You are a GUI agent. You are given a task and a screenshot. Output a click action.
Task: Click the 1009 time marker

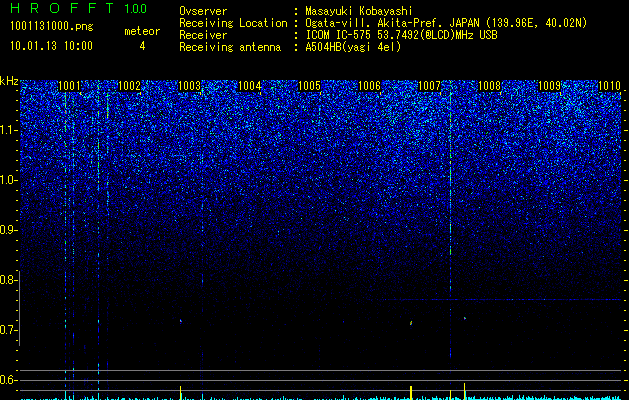[x=549, y=85]
